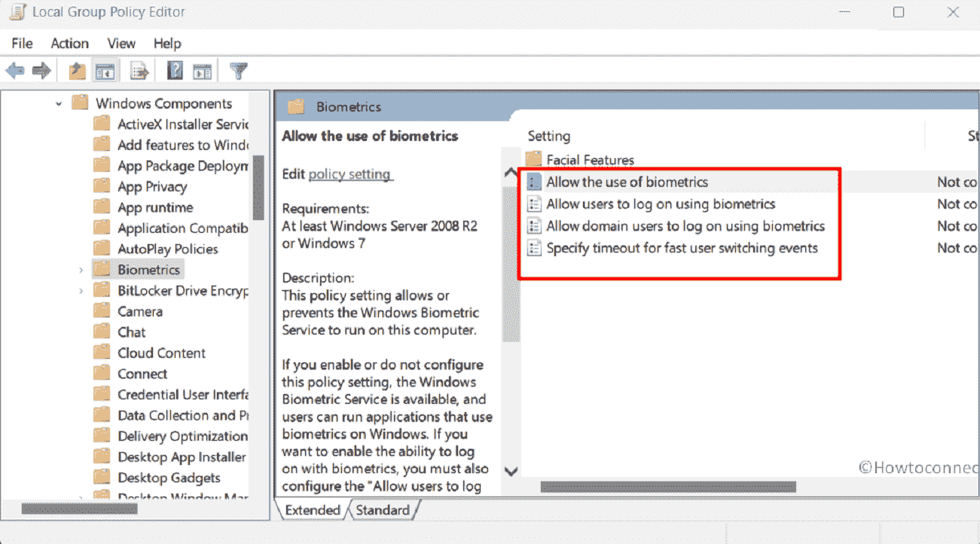Open Help using the question mark toolbar icon
Screen dimensions: 980x544
click(x=175, y=70)
